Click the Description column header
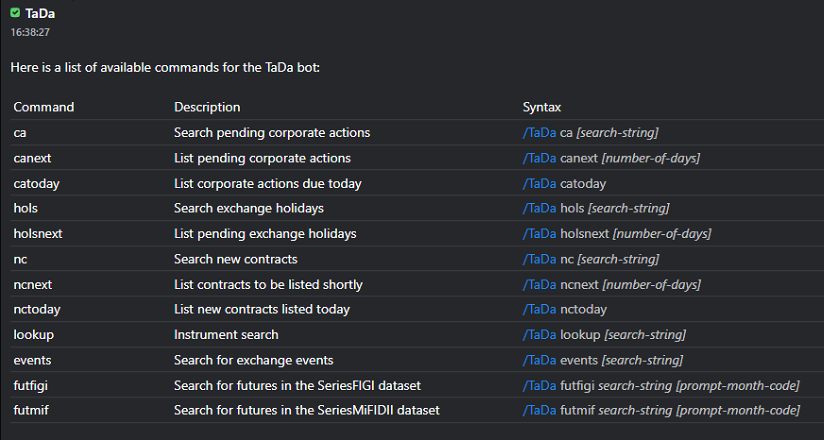The image size is (824, 440). click(207, 107)
